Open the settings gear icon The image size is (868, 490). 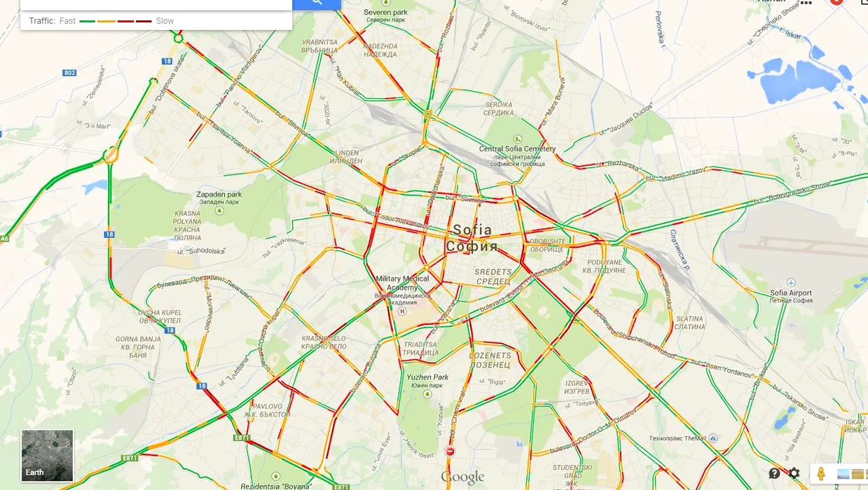click(794, 473)
